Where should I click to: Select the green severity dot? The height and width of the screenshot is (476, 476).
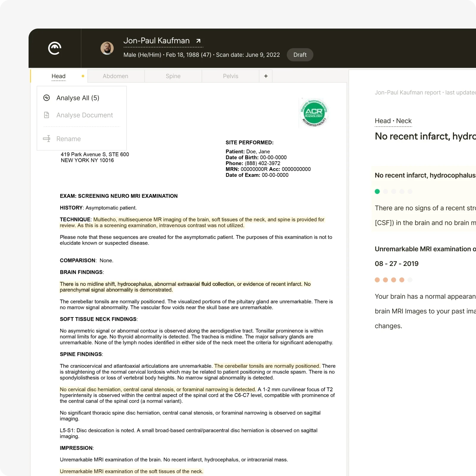(377, 192)
